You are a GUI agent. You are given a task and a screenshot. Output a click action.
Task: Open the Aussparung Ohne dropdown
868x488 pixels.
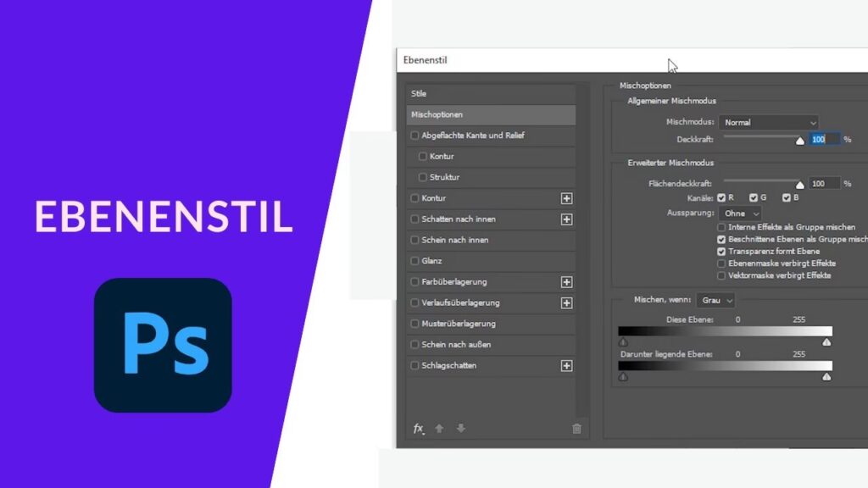click(x=740, y=213)
